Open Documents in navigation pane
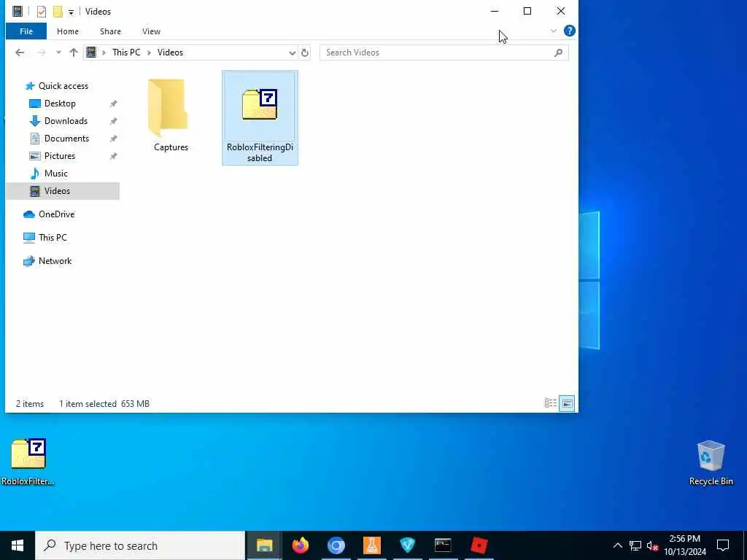The width and height of the screenshot is (747, 560). coord(66,139)
